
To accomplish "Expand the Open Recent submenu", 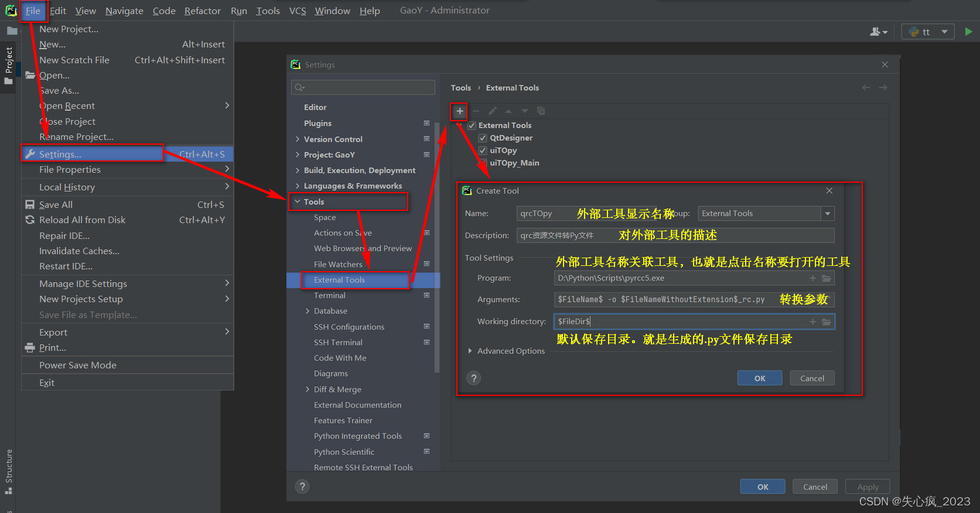I will coord(128,106).
